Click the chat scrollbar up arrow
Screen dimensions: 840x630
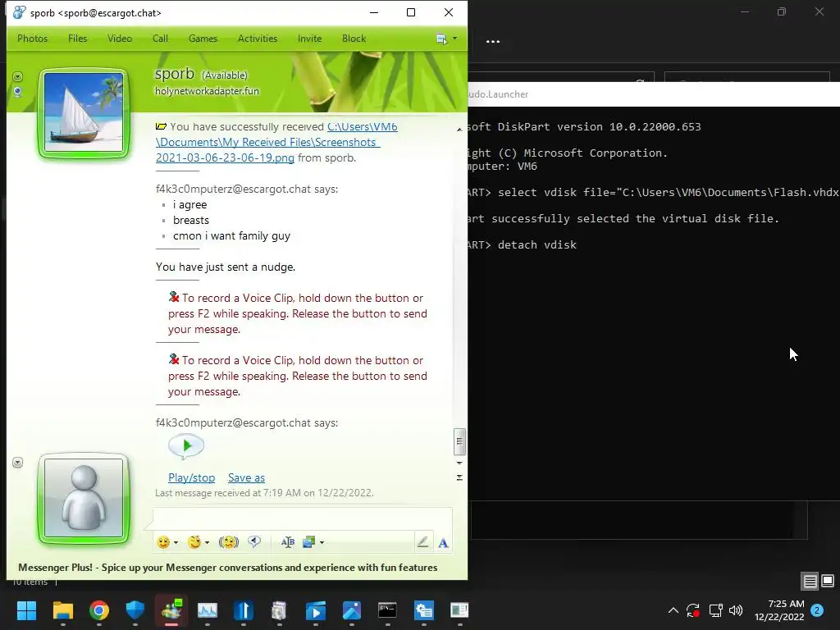459,129
